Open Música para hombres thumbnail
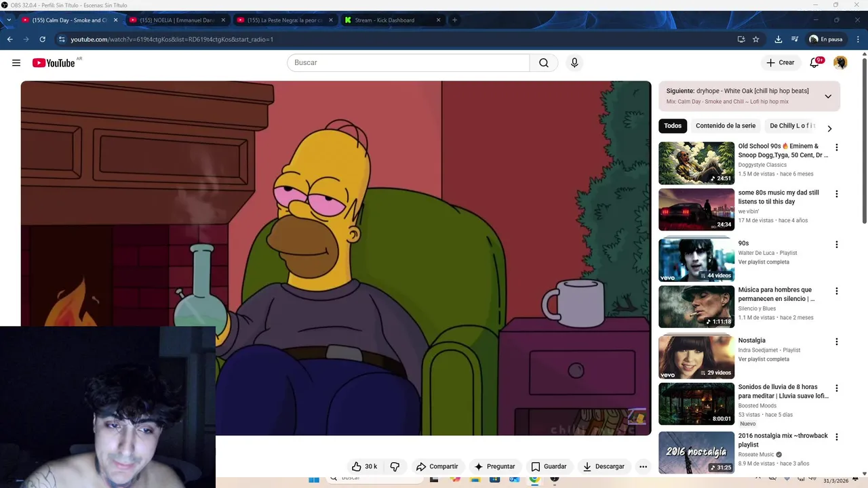868x488 pixels. 696,306
